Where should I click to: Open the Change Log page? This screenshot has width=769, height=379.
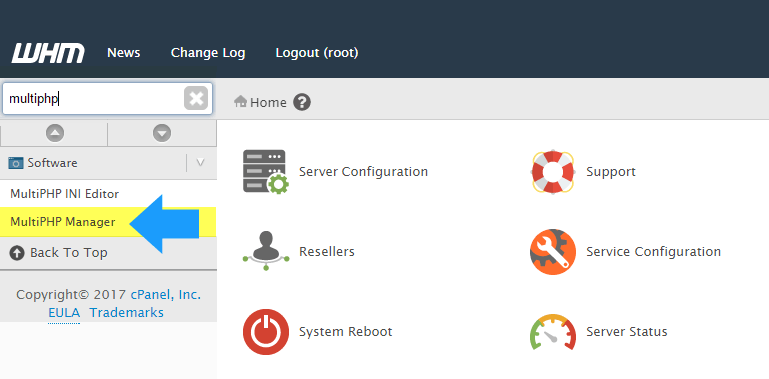coord(208,53)
